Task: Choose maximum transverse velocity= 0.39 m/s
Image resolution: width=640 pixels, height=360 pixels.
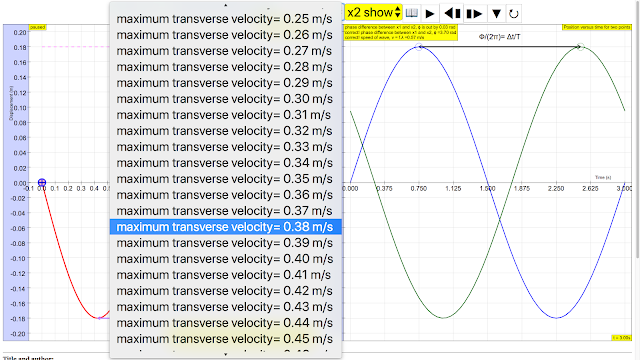Action: click(225, 243)
